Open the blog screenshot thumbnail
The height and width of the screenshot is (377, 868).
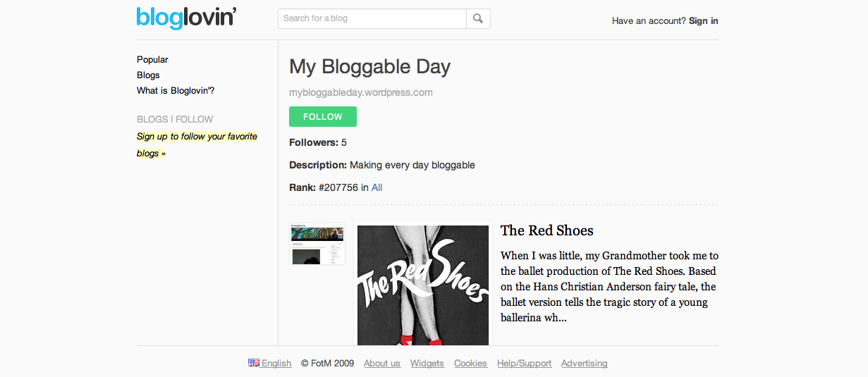coord(317,245)
